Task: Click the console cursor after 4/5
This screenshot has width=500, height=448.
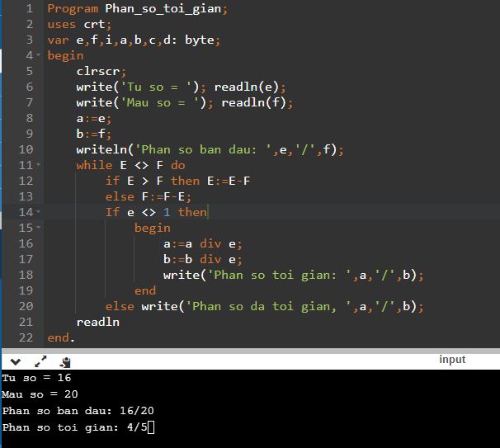Action: click(x=151, y=427)
